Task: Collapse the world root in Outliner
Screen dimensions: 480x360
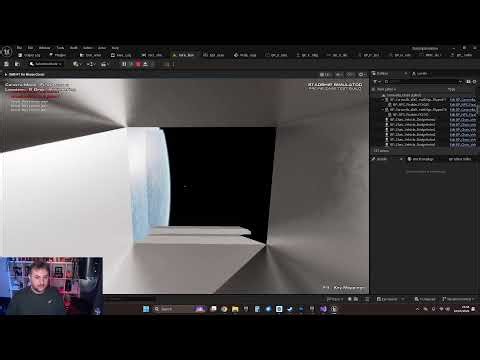Action: click(x=383, y=95)
